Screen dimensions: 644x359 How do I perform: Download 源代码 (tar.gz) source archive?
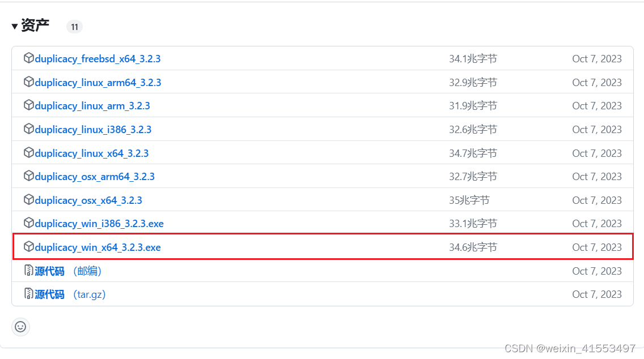(70, 294)
